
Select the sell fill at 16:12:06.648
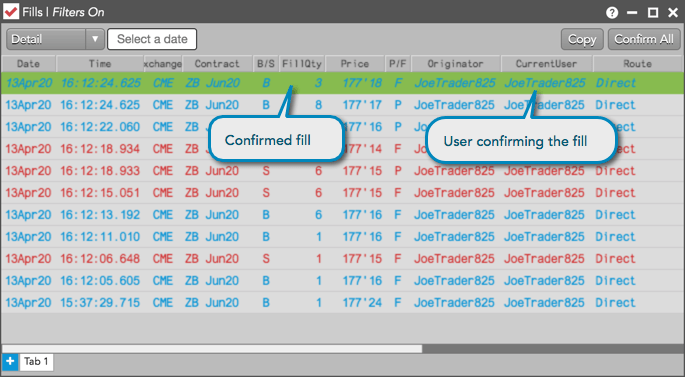point(342,259)
